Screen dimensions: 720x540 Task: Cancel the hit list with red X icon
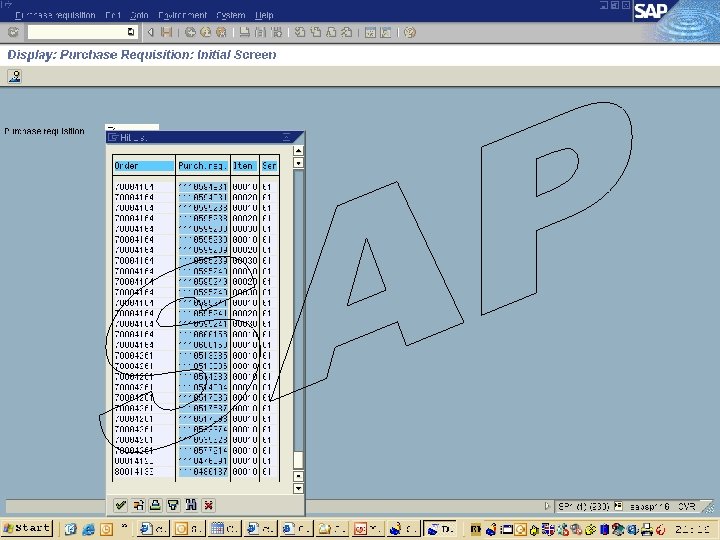click(x=208, y=506)
